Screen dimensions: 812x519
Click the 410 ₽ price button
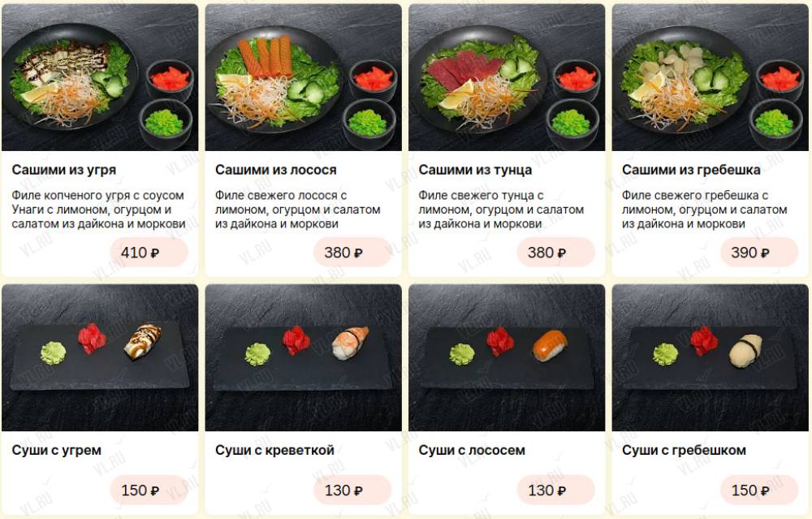point(149,253)
